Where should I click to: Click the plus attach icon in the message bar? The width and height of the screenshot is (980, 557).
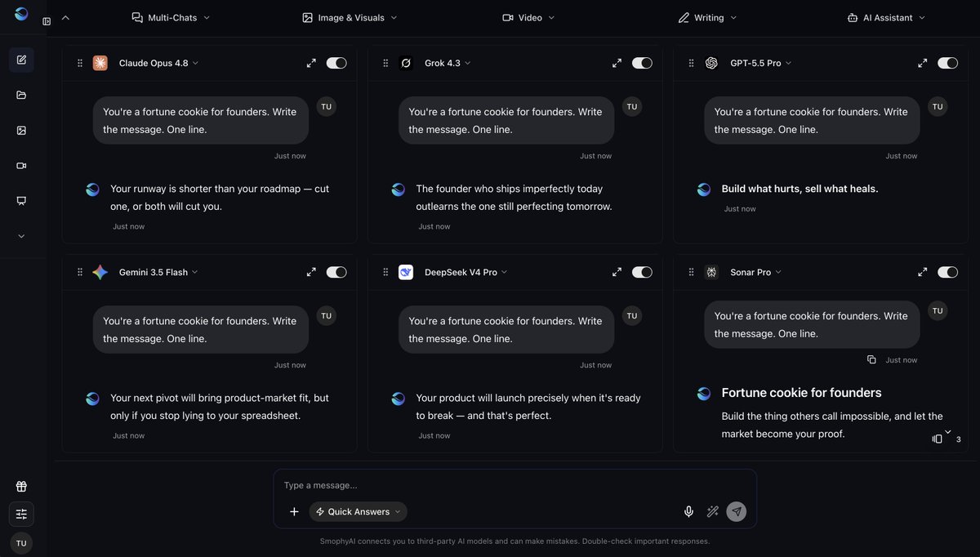pos(294,511)
